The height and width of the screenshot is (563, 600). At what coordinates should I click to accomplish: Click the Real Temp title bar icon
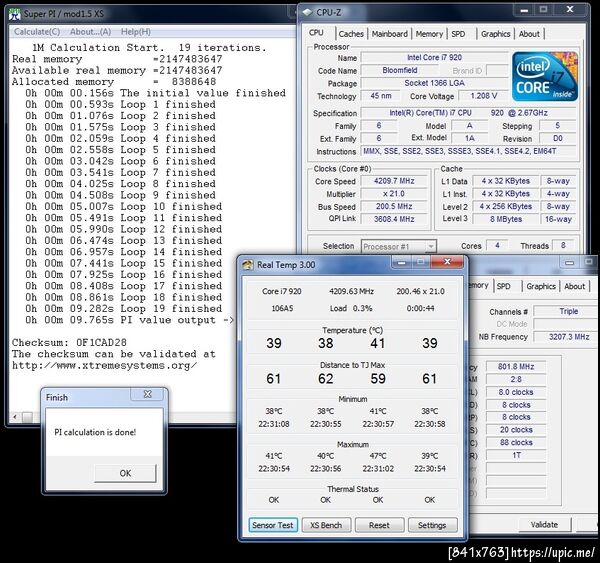(248, 265)
